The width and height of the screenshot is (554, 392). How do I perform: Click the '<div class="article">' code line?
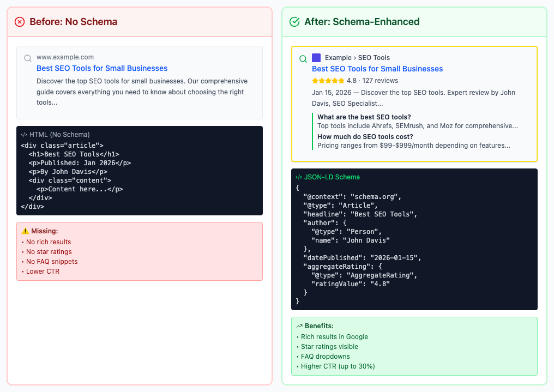tap(62, 146)
